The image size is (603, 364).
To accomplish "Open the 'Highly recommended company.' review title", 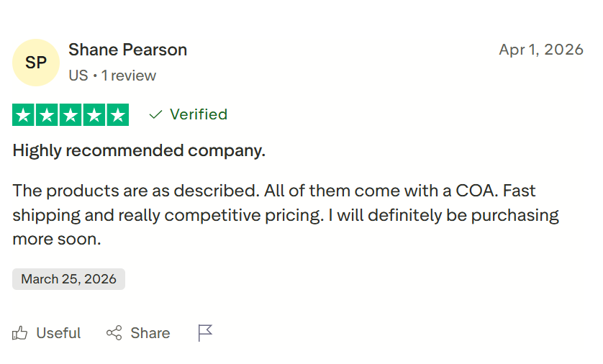I will pos(139,151).
